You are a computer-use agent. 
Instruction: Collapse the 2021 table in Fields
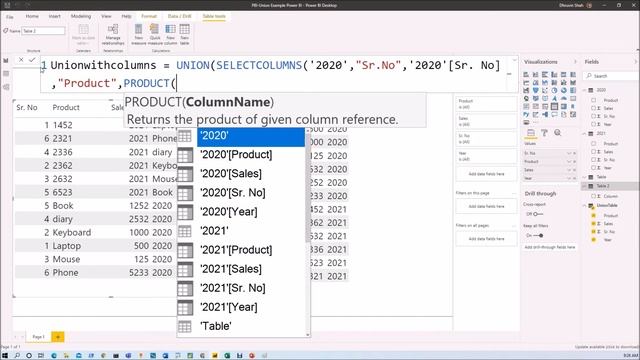[x=584, y=133]
